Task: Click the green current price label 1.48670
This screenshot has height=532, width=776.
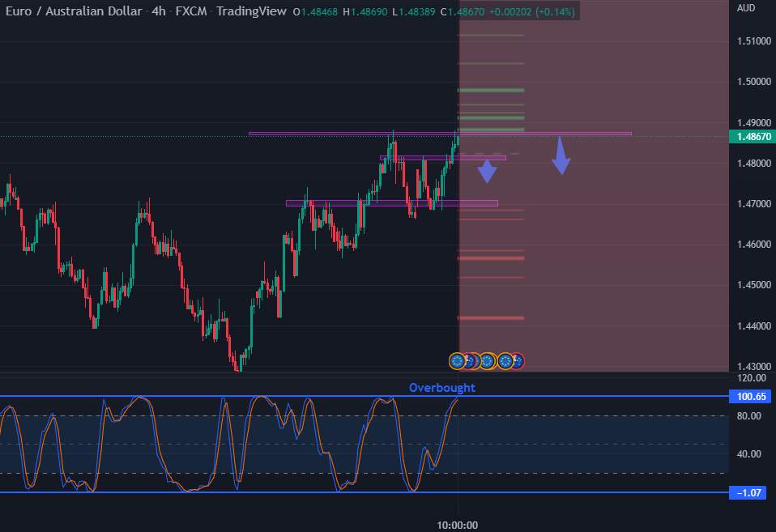Action: click(753, 137)
